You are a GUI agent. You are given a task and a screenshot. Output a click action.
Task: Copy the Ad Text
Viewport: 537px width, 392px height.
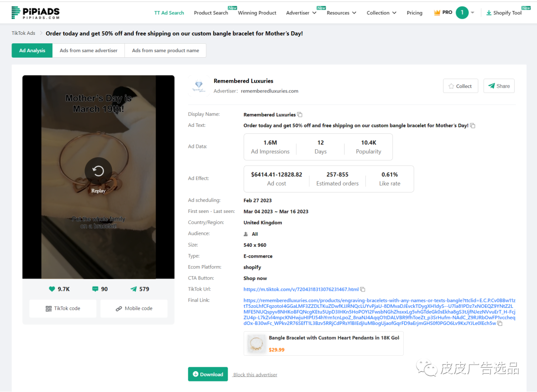[x=472, y=126]
